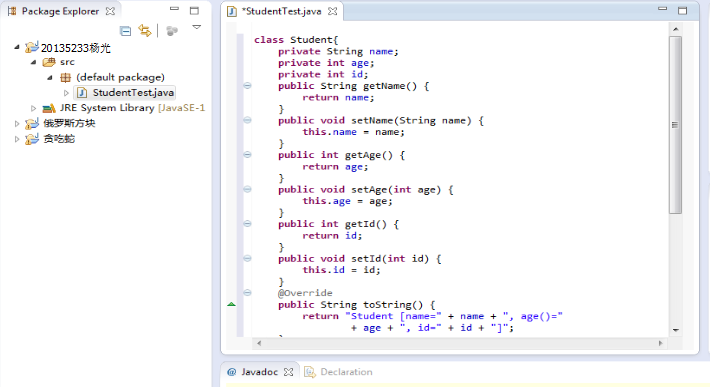Expand the StudentTest.java tree node
The height and width of the screenshot is (387, 710).
[66, 93]
